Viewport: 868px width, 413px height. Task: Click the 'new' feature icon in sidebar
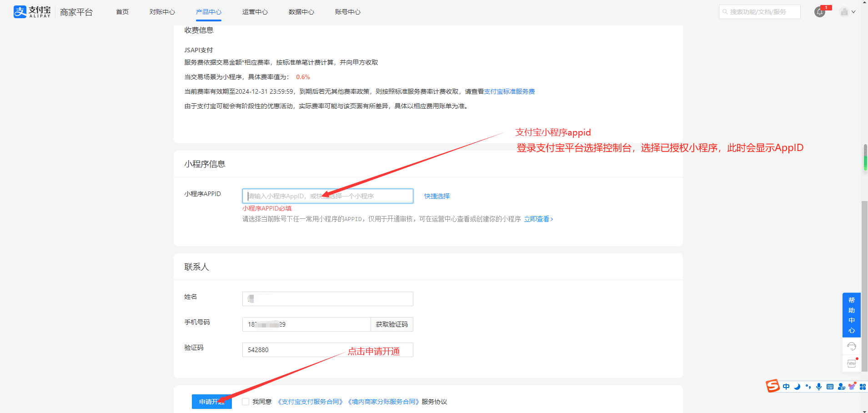pyautogui.click(x=852, y=363)
